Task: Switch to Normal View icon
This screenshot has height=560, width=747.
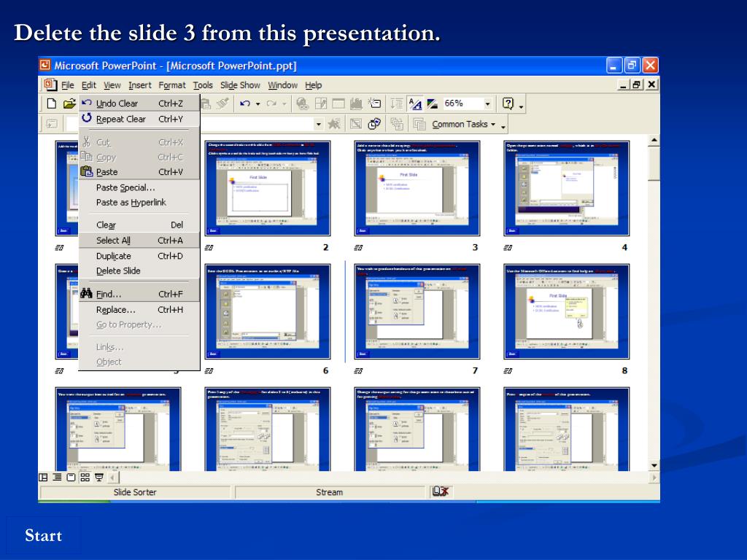Action: coord(43,477)
